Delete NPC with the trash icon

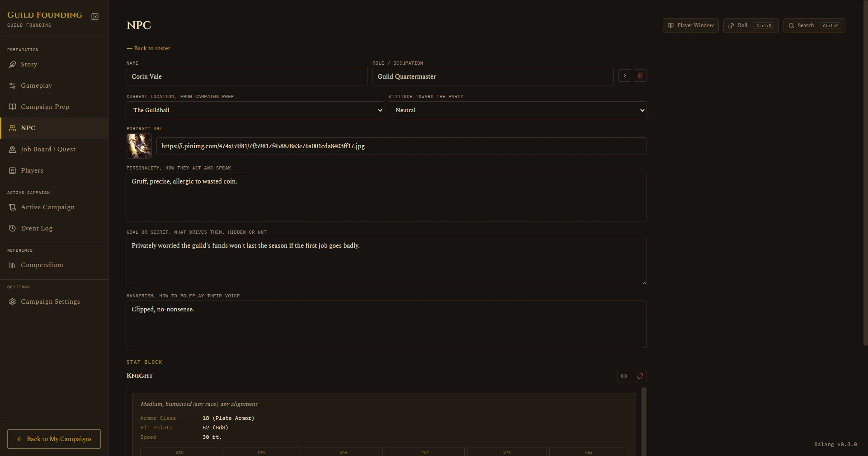click(x=640, y=75)
